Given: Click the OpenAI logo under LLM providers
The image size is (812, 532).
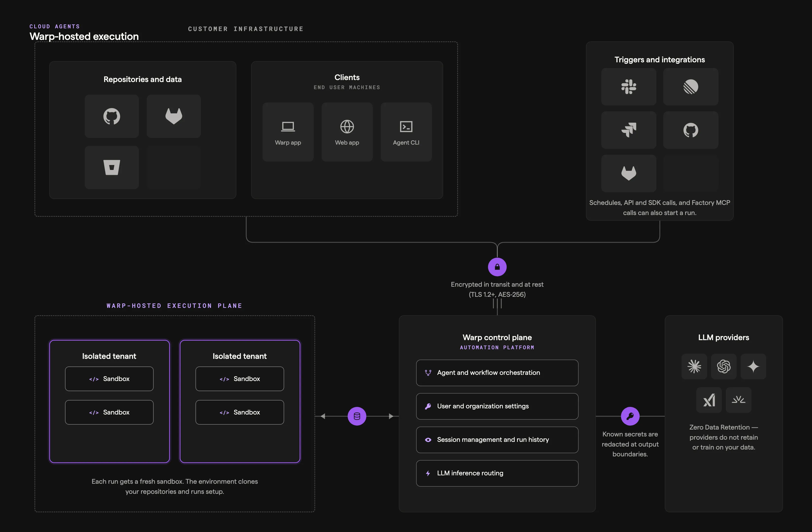Looking at the screenshot, I should pyautogui.click(x=724, y=366).
